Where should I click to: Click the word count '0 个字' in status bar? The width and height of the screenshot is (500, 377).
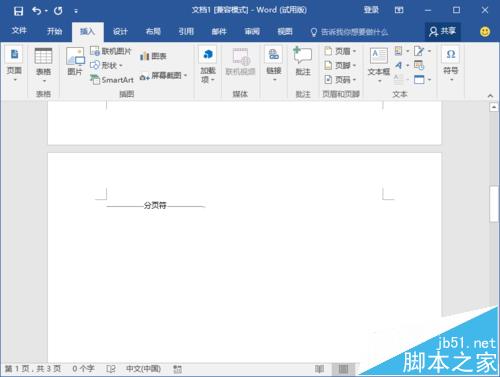coord(83,369)
